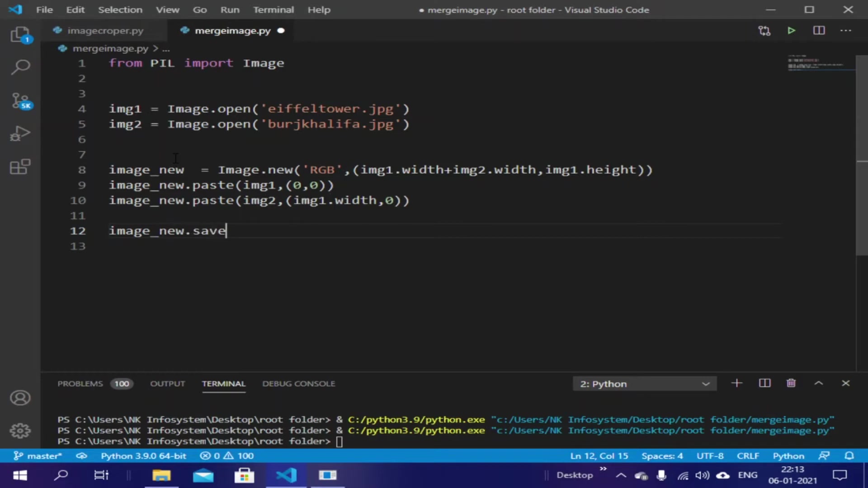Viewport: 868px width, 488px height.
Task: Open the Manage gear settings icon
Action: [20, 431]
